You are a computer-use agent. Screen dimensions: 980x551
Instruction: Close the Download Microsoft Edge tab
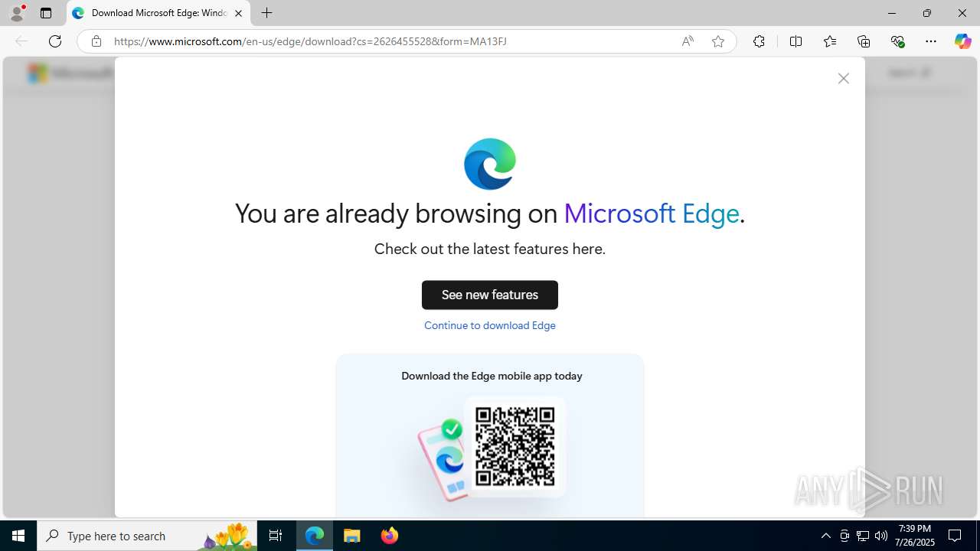pyautogui.click(x=238, y=13)
